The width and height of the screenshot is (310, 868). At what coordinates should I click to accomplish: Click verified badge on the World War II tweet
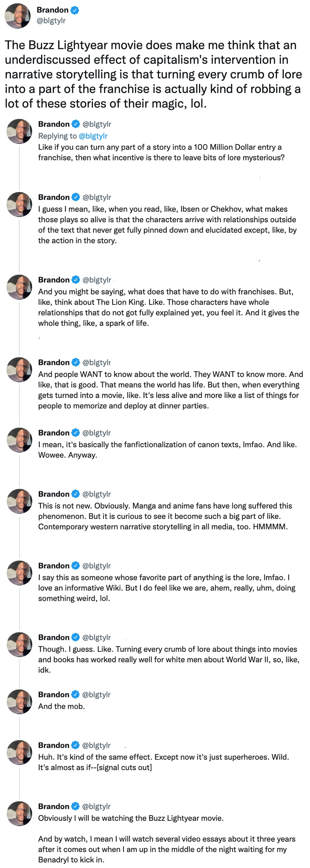tap(76, 637)
